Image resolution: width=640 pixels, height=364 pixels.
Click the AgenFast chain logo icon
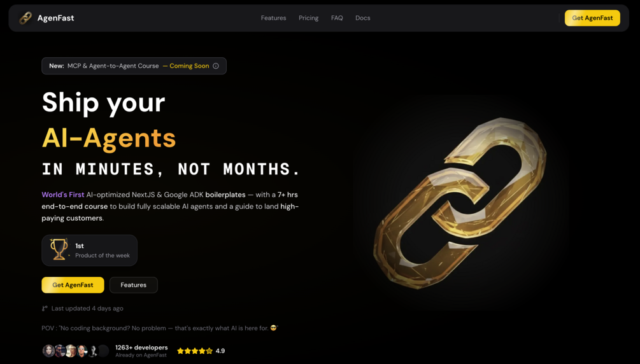25,18
